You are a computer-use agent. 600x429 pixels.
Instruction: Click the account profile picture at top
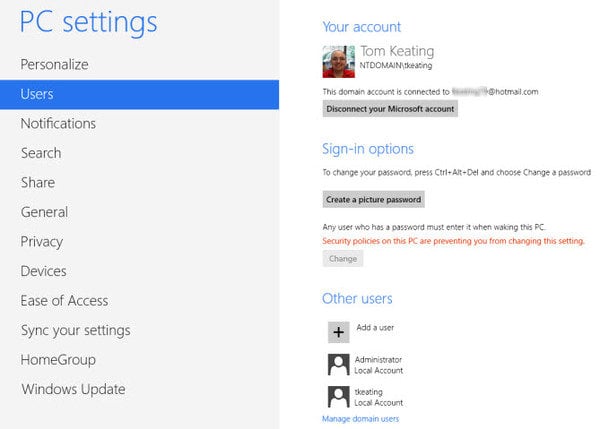pos(338,62)
